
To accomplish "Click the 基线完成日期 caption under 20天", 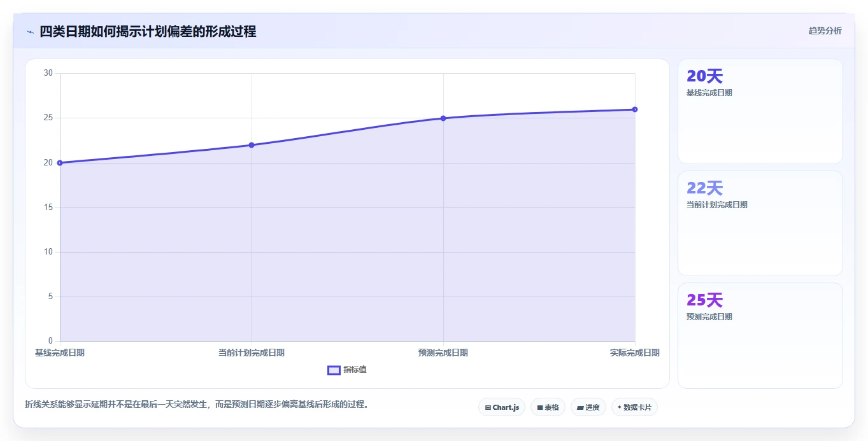I will click(709, 93).
